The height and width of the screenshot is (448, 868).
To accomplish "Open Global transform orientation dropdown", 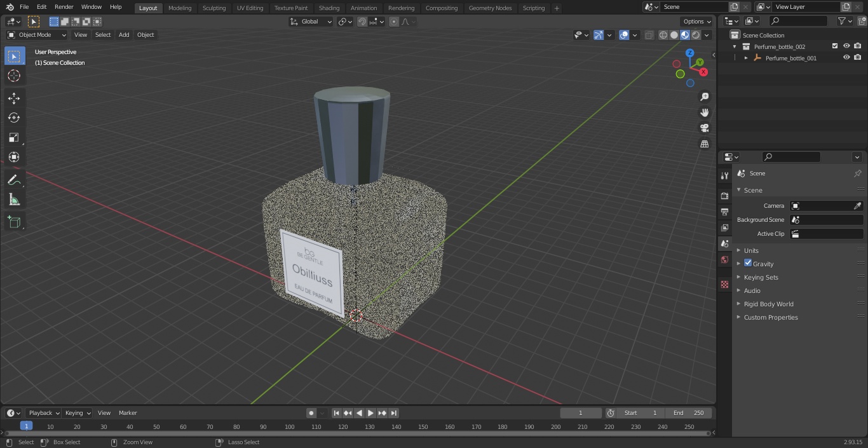I will [311, 22].
